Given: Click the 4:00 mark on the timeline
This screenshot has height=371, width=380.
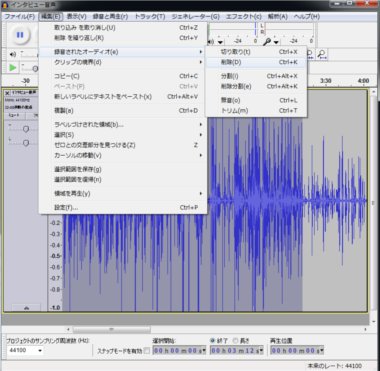Looking at the screenshot, I should [x=363, y=81].
